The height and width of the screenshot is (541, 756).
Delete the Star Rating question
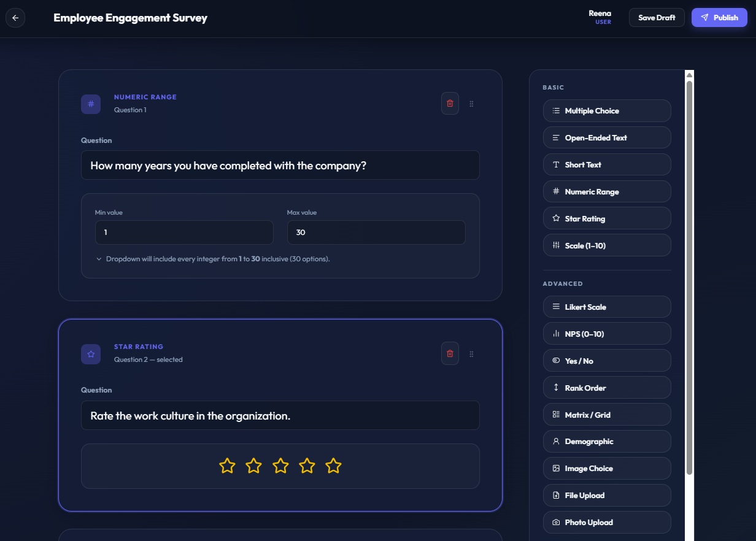pyautogui.click(x=450, y=353)
